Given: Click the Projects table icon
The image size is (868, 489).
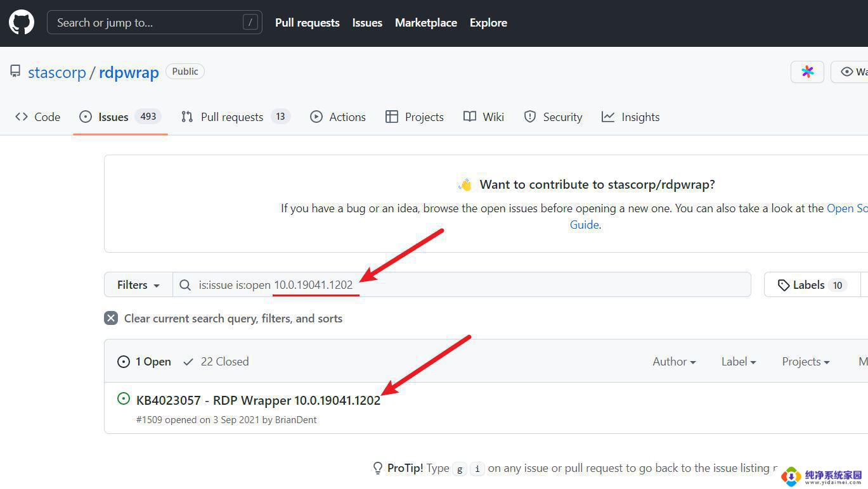Looking at the screenshot, I should coord(392,117).
